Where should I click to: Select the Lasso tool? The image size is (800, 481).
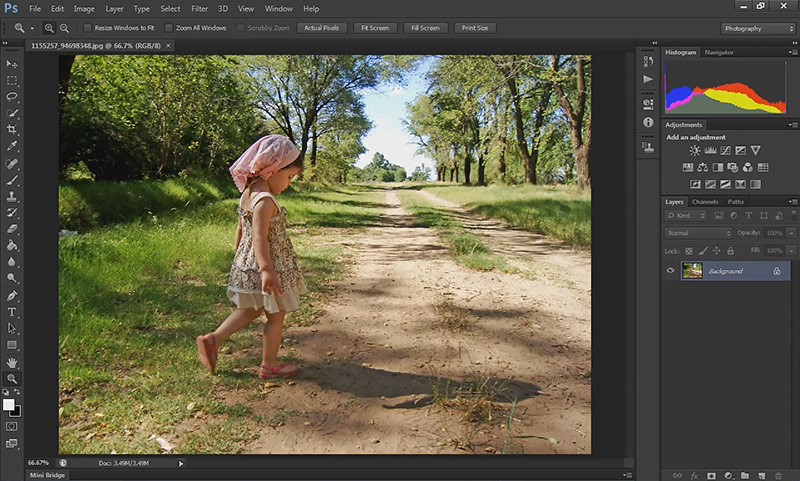(12, 97)
